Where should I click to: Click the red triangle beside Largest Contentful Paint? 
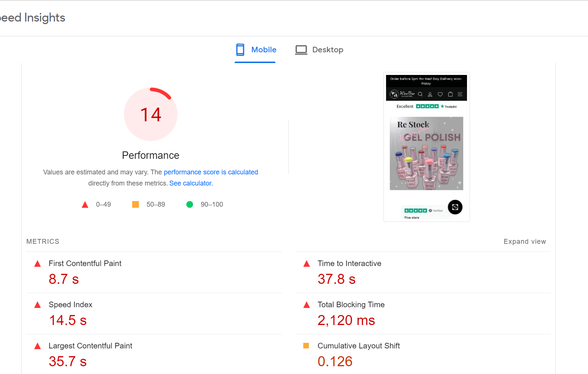click(37, 346)
